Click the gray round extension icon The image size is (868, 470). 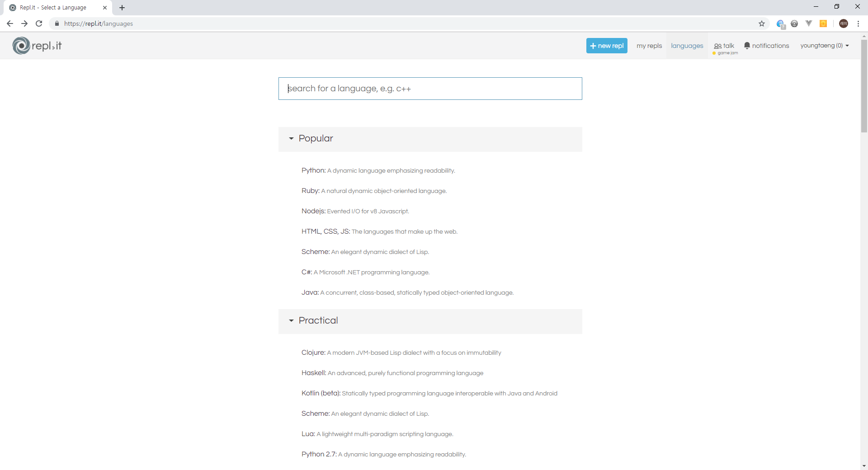[794, 23]
